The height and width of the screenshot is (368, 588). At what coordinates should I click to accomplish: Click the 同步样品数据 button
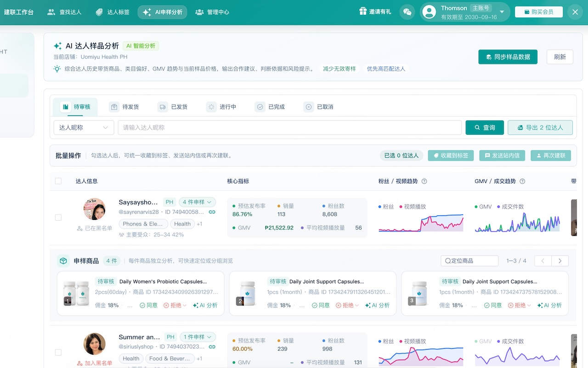click(x=508, y=57)
